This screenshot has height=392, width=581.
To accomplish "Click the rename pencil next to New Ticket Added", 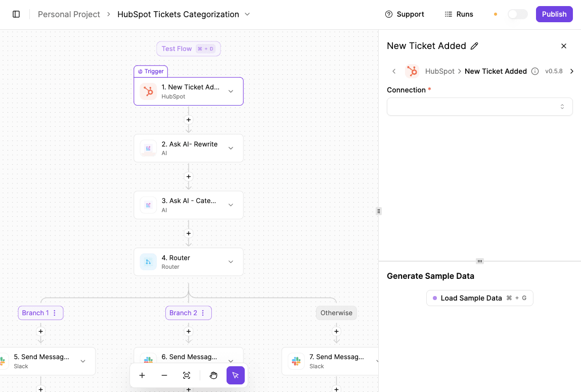I will point(474,46).
